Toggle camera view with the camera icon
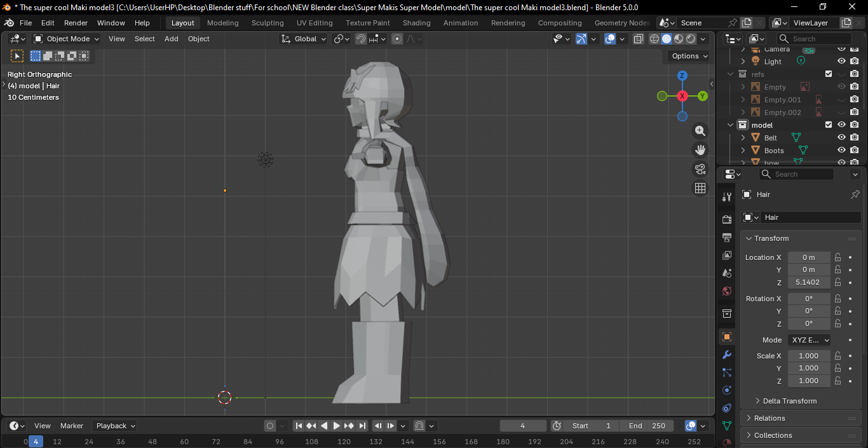 (700, 169)
